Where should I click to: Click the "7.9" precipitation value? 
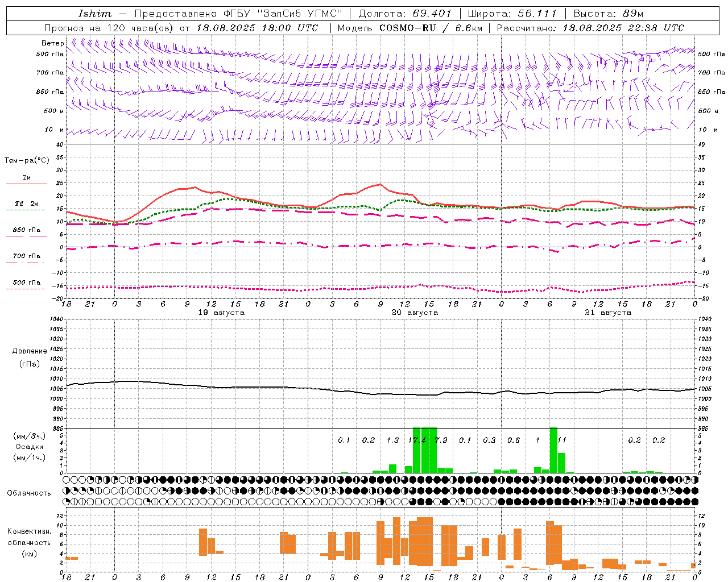click(x=441, y=440)
